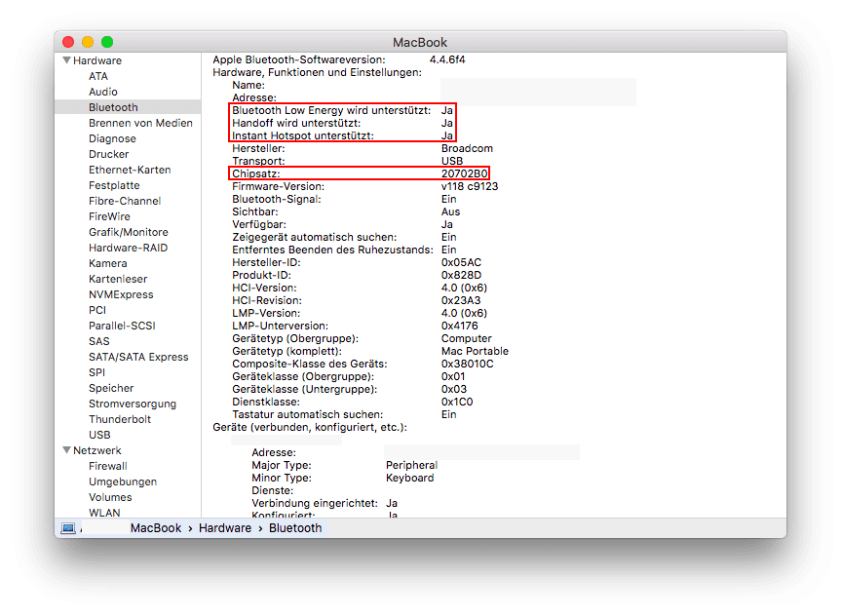841x616 pixels.
Task: Select Stromversorgung in the sidebar
Action: pos(133,403)
